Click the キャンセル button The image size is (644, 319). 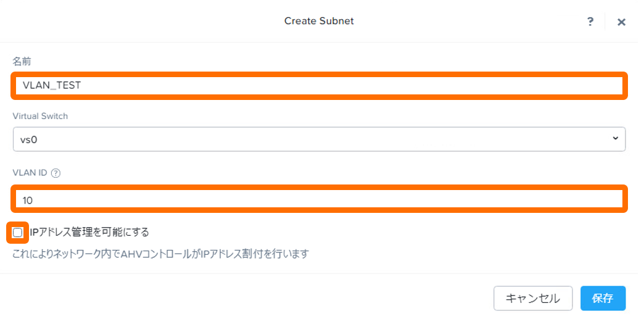(533, 299)
